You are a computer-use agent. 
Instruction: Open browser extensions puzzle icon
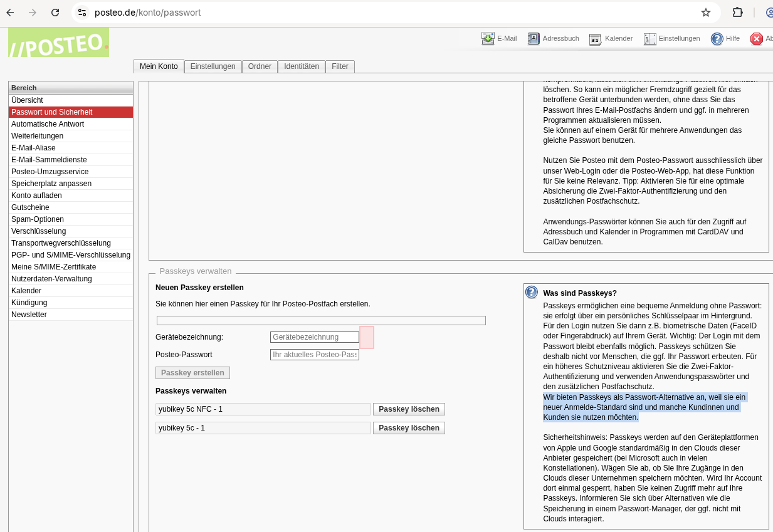pyautogui.click(x=738, y=13)
